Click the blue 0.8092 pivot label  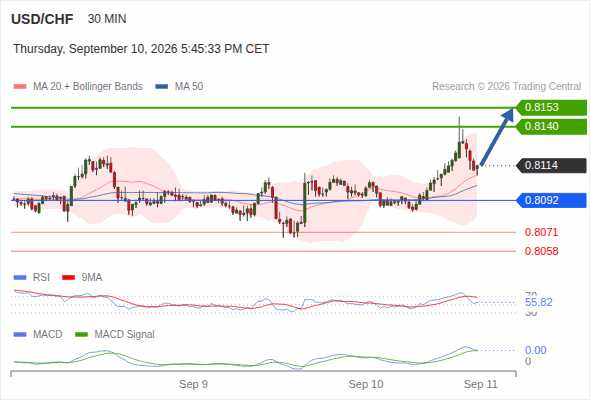coord(551,200)
